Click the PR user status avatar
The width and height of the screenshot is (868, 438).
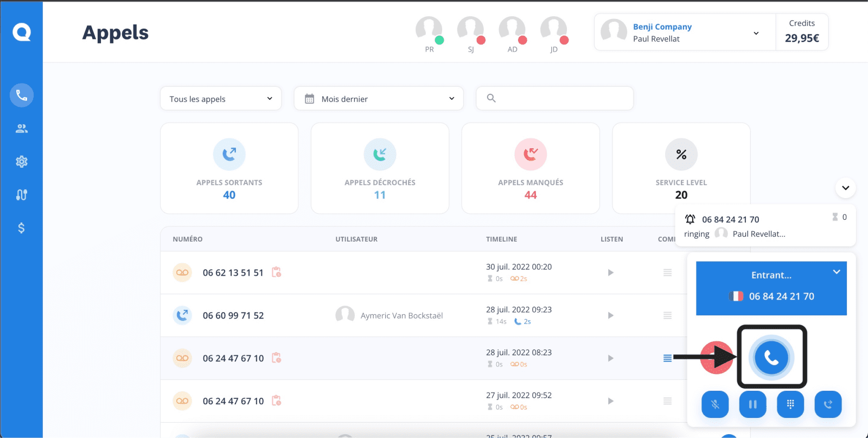point(429,30)
